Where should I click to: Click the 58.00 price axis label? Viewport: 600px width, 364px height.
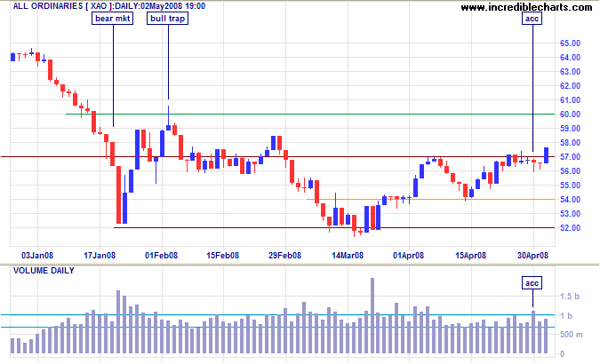tap(570, 143)
